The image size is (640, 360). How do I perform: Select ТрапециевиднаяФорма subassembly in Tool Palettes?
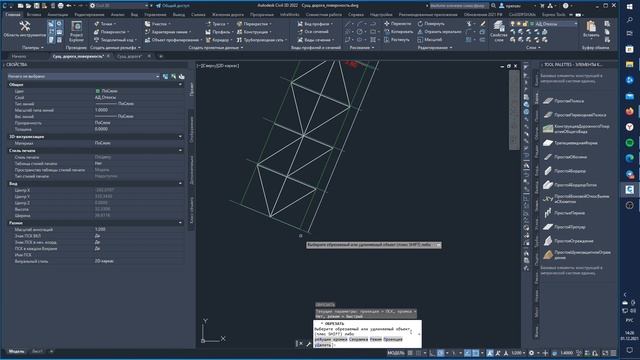point(570,143)
